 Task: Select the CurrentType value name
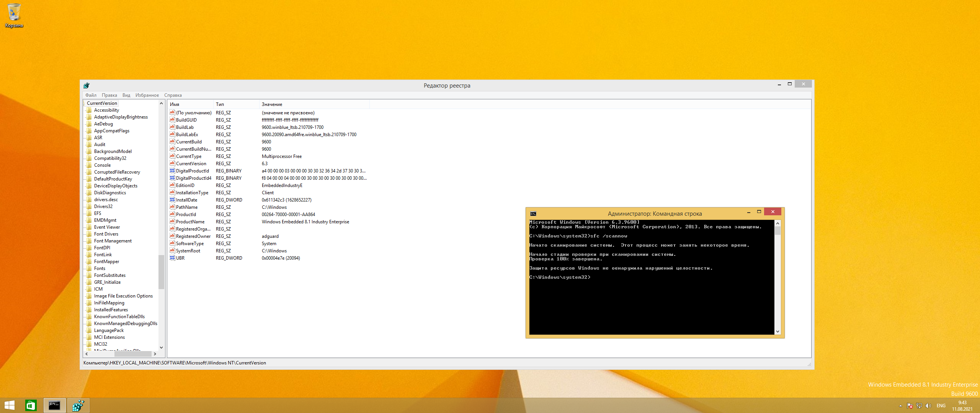tap(189, 156)
